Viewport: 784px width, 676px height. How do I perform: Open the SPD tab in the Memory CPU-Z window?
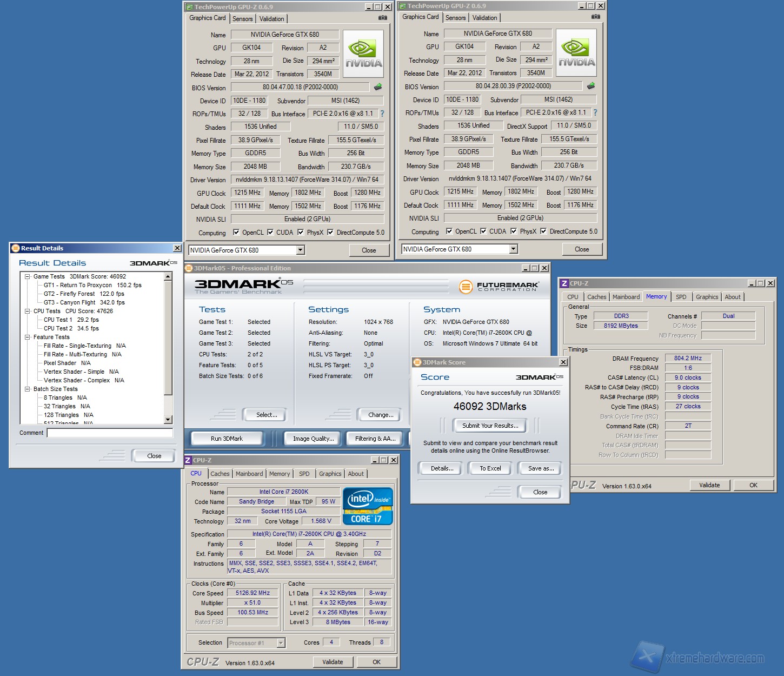coord(681,297)
